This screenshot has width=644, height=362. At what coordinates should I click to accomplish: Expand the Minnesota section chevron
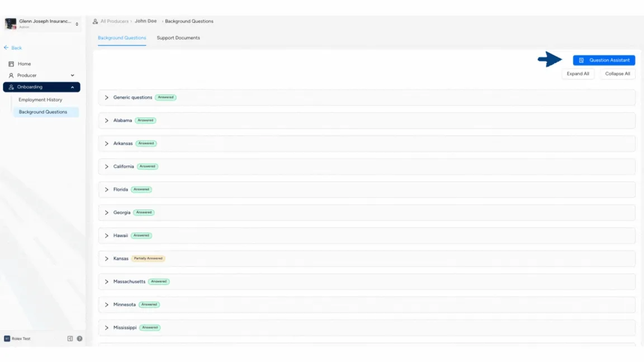click(106, 304)
